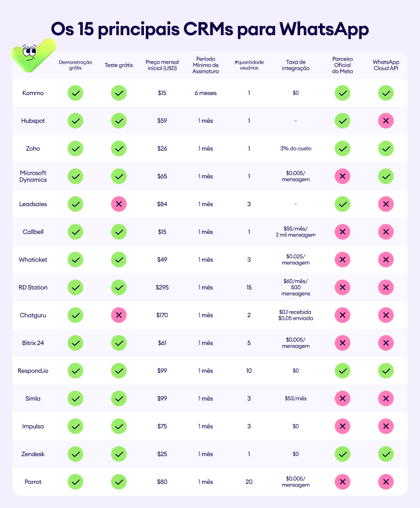Click the '3% do custo' integration fee
Viewport: 420px width, 508px height.
pyautogui.click(x=296, y=149)
